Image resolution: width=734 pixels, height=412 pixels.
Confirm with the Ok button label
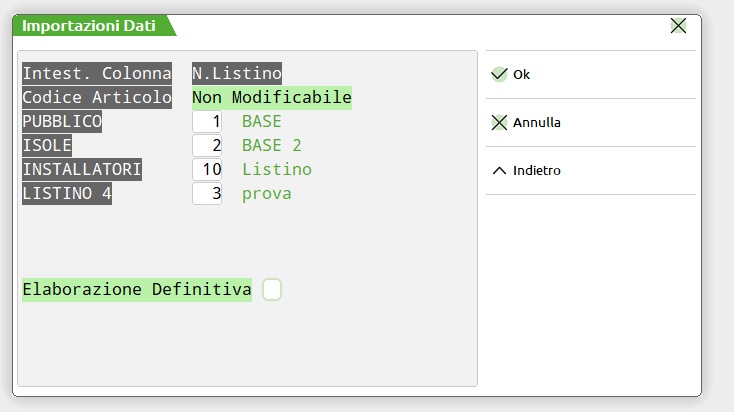[x=521, y=75]
